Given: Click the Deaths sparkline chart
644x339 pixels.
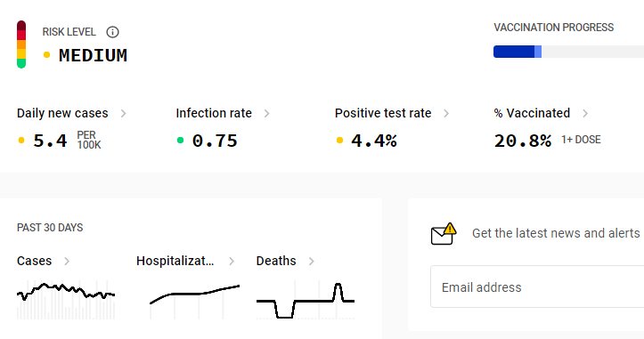Looking at the screenshot, I should (x=306, y=300).
